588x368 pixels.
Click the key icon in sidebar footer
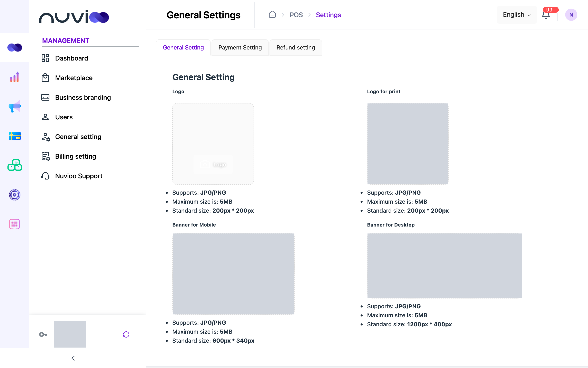43,334
